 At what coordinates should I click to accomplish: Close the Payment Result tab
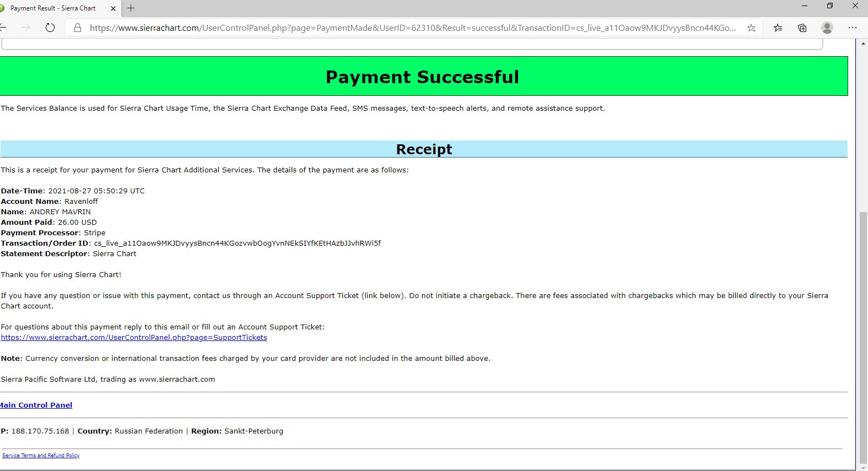click(114, 8)
